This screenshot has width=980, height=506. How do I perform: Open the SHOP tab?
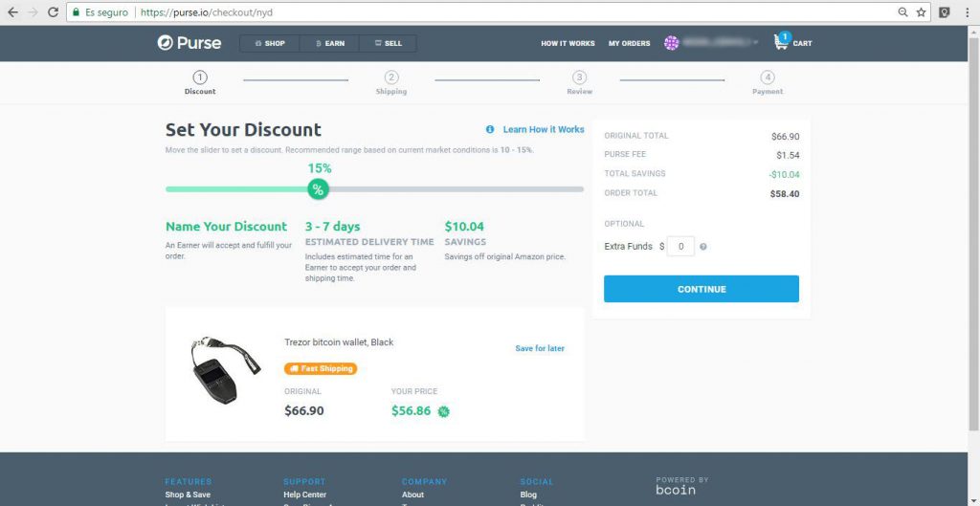[x=270, y=43]
